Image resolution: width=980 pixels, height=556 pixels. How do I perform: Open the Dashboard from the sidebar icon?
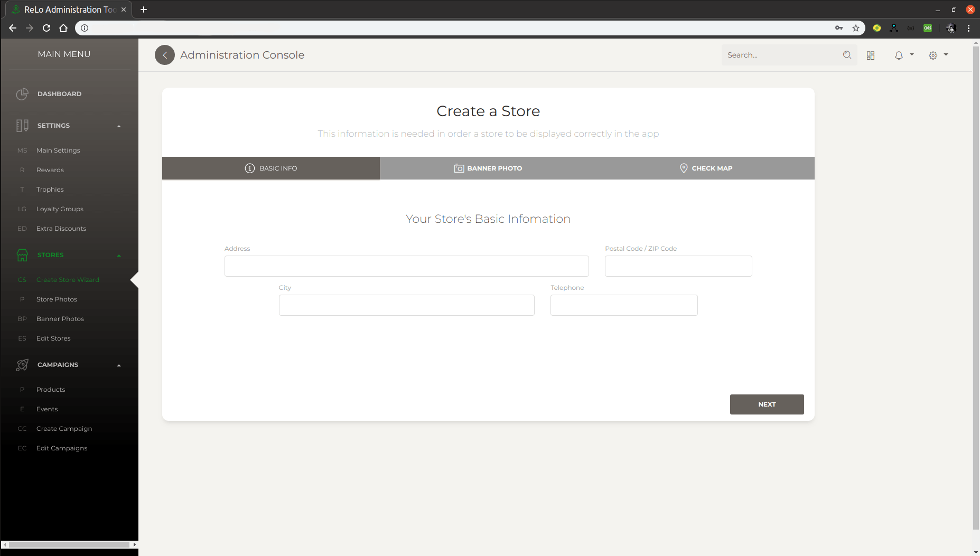click(22, 94)
